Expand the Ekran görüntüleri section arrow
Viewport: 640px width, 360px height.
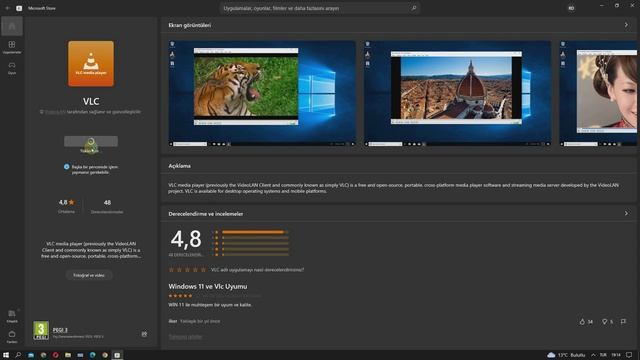pos(626,25)
